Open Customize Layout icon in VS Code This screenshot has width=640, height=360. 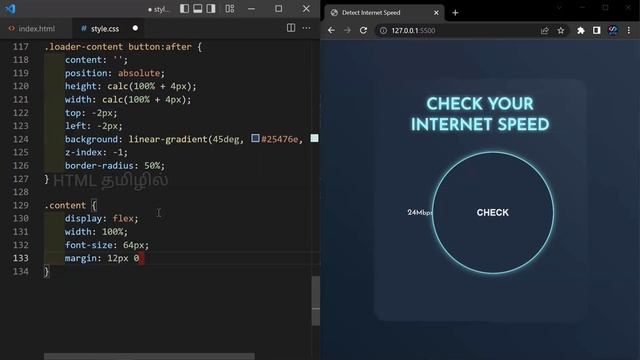230,9
